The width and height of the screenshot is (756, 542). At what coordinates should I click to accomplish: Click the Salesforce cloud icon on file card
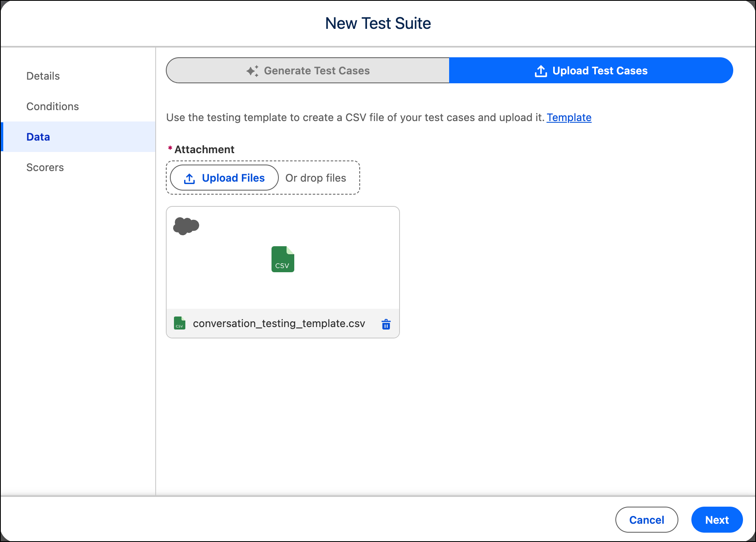[186, 226]
